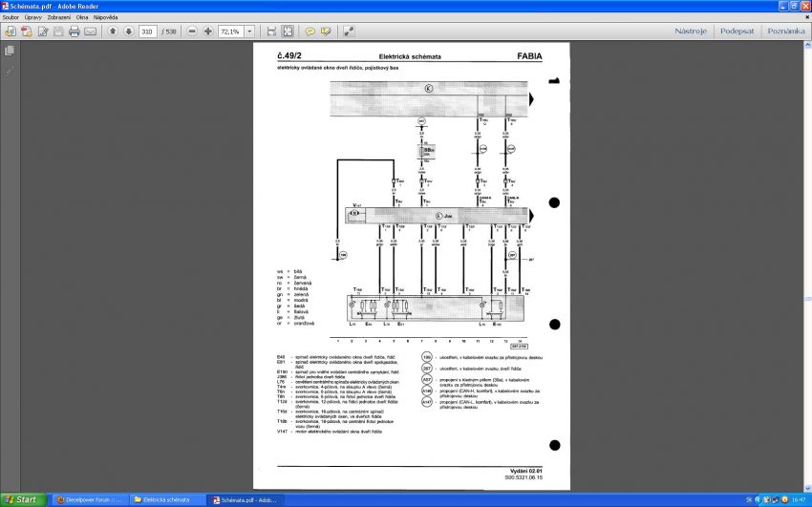The image size is (812, 507).
Task: Show attachments paperclip panel in sidebar
Action: coord(10,71)
